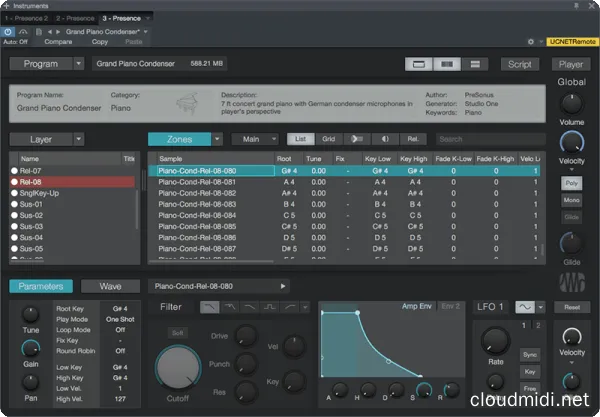Click the LFO Rate knob
600x417 pixels.
(495, 340)
